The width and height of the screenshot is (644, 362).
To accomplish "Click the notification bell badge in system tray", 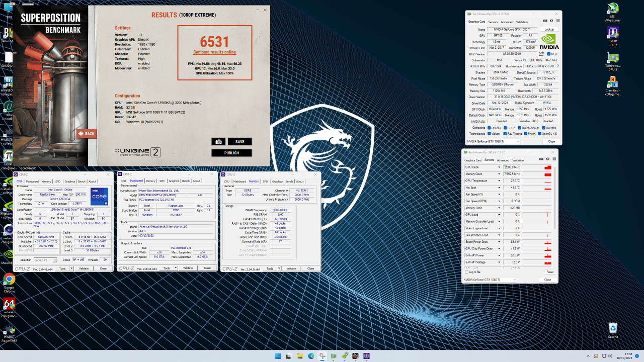I will pos(637,356).
